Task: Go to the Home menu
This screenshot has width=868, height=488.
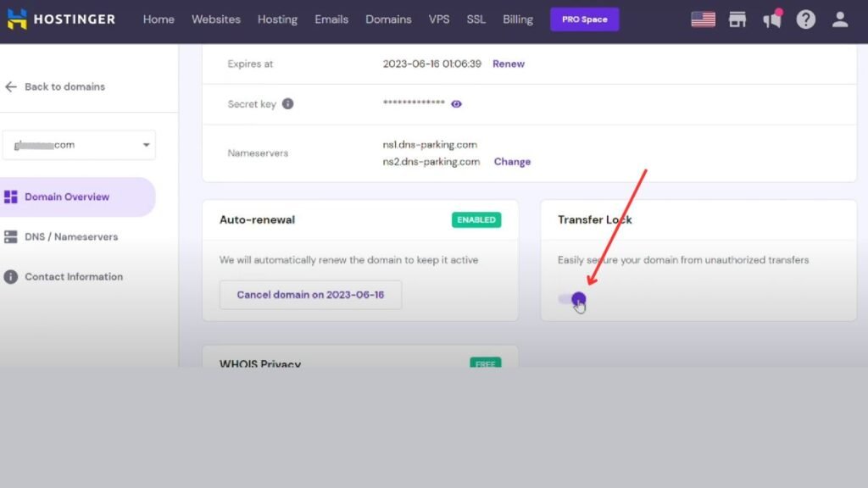Action: [159, 19]
